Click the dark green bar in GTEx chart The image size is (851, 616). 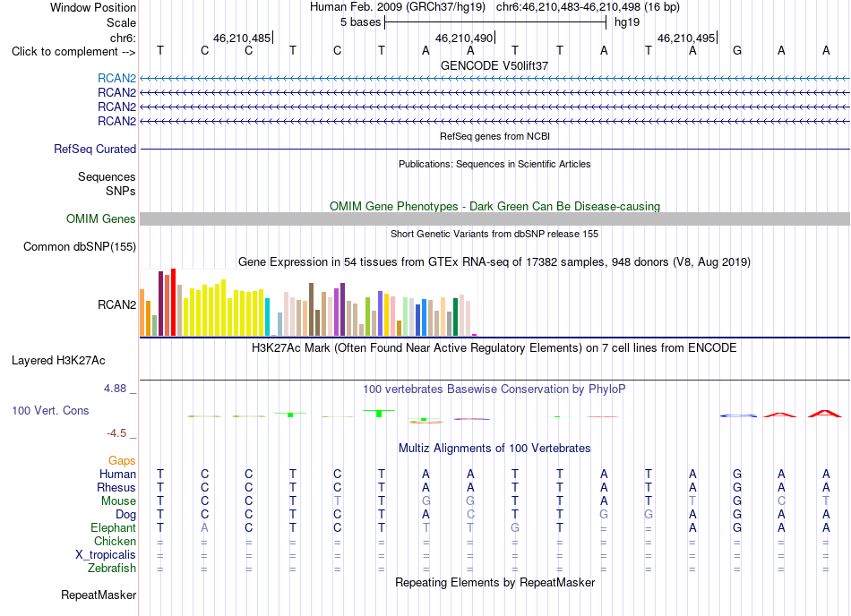coord(456,317)
